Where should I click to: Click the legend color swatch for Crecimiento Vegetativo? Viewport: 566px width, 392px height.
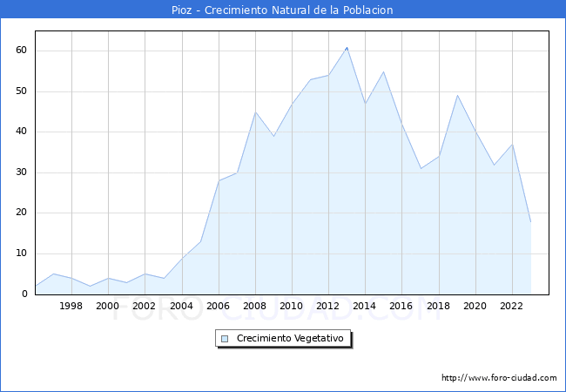[225, 339]
